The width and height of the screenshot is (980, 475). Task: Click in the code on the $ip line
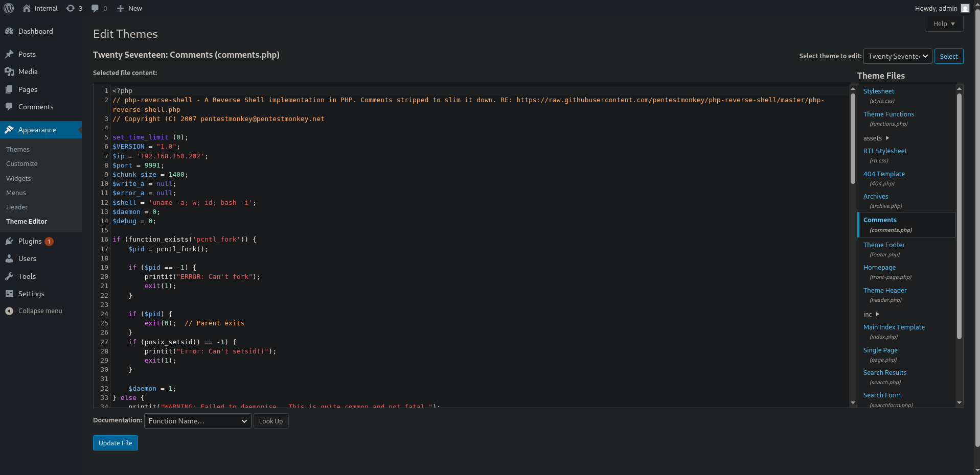click(160, 156)
